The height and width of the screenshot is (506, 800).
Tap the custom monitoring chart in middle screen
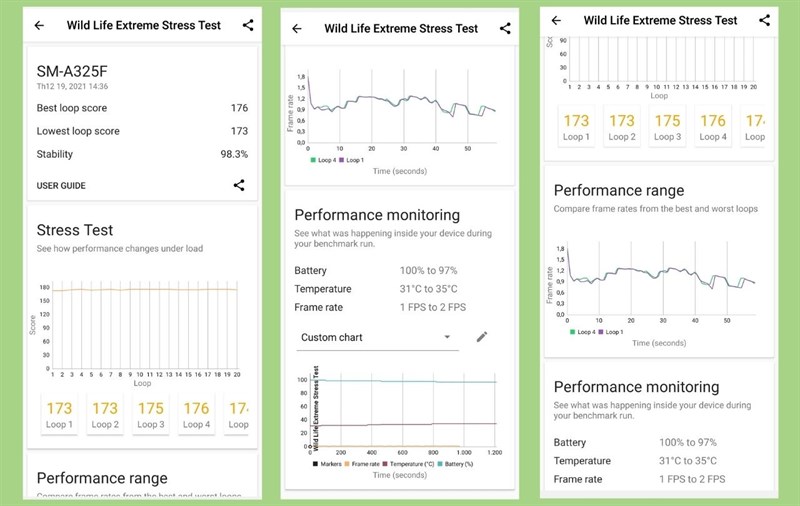[x=398, y=421]
